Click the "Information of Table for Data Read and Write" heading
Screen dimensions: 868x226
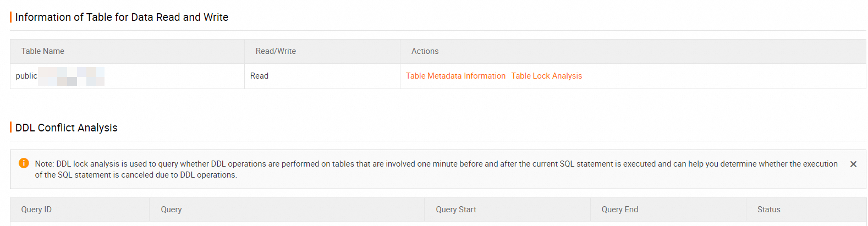pyautogui.click(x=122, y=17)
